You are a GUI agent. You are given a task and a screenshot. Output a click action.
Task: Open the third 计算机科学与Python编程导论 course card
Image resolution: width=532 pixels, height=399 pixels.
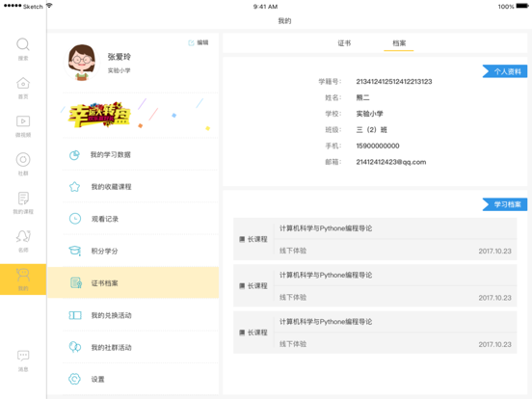point(375,332)
